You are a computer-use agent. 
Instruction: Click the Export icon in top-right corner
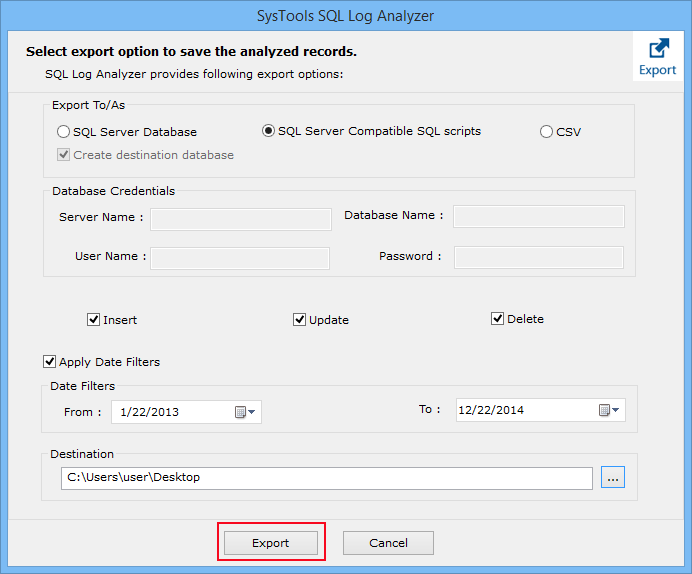coord(658,56)
